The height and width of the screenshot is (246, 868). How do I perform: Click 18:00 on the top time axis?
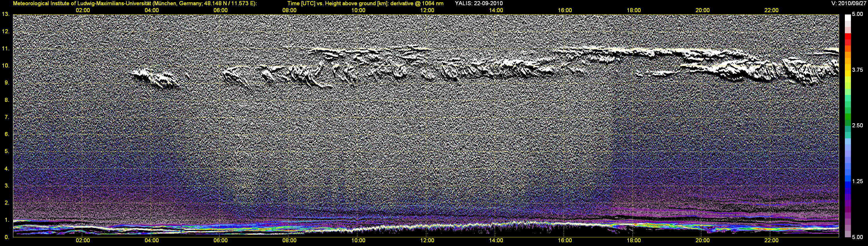(x=634, y=10)
